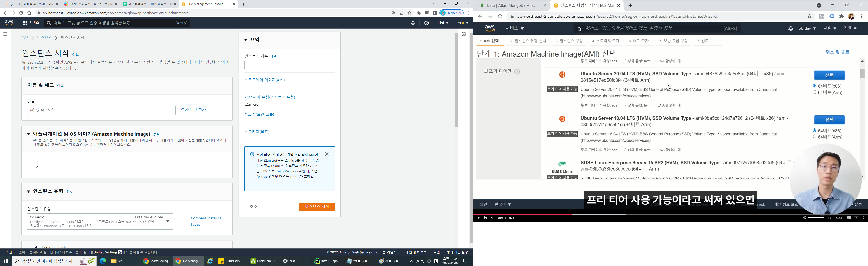Click the AWS logo in the video window
Viewport: 868px width, 266px height.
pyautogui.click(x=489, y=28)
